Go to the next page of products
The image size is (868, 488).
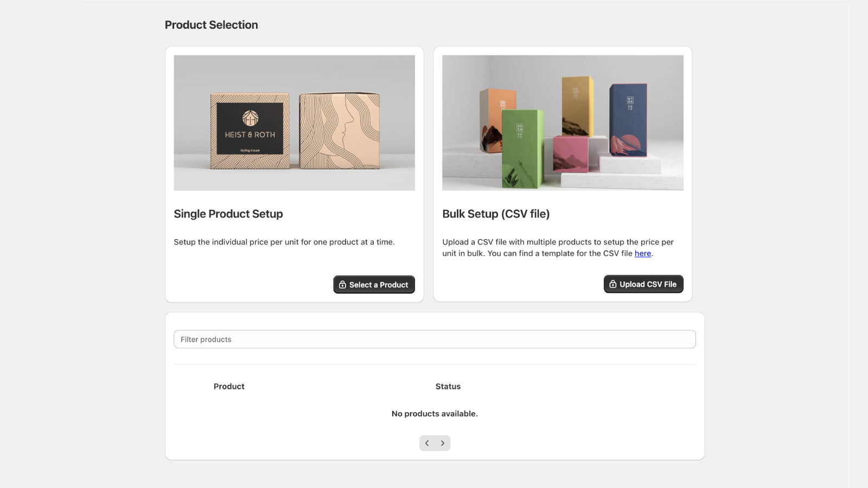tap(443, 443)
